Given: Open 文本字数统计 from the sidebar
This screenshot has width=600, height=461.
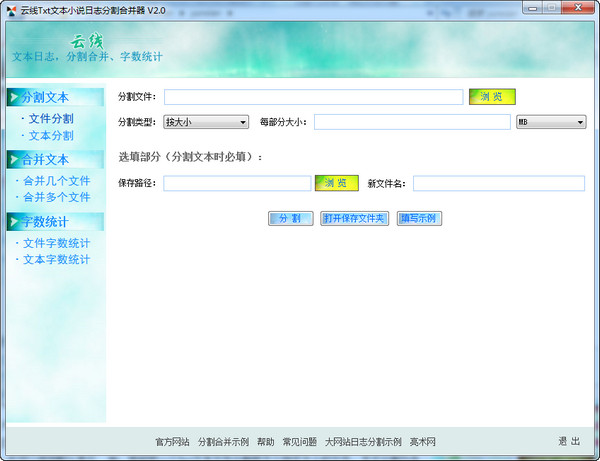Looking at the screenshot, I should click(57, 259).
